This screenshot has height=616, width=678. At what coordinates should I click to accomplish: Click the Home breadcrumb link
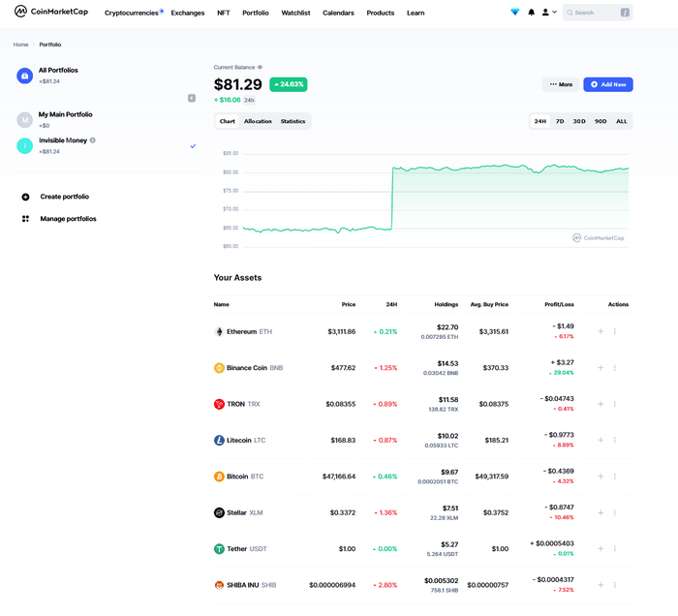pyautogui.click(x=20, y=45)
